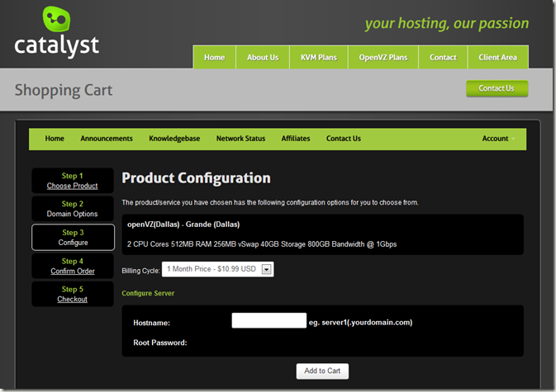Open the Home tab in main navigation
556x392 pixels.
215,57
